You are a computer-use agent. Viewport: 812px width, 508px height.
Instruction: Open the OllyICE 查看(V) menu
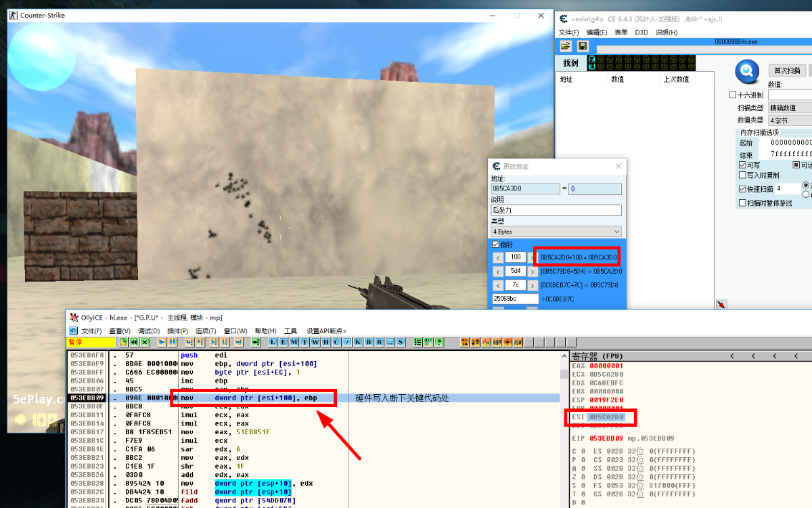click(x=120, y=331)
